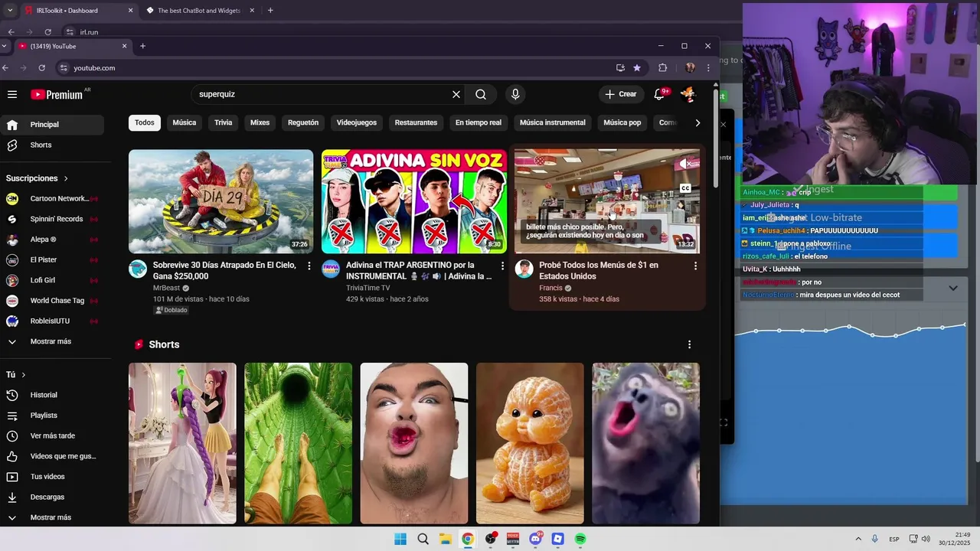Viewport: 980px width, 551px height.
Task: Click the install app icon in the address bar
Action: 620,68
